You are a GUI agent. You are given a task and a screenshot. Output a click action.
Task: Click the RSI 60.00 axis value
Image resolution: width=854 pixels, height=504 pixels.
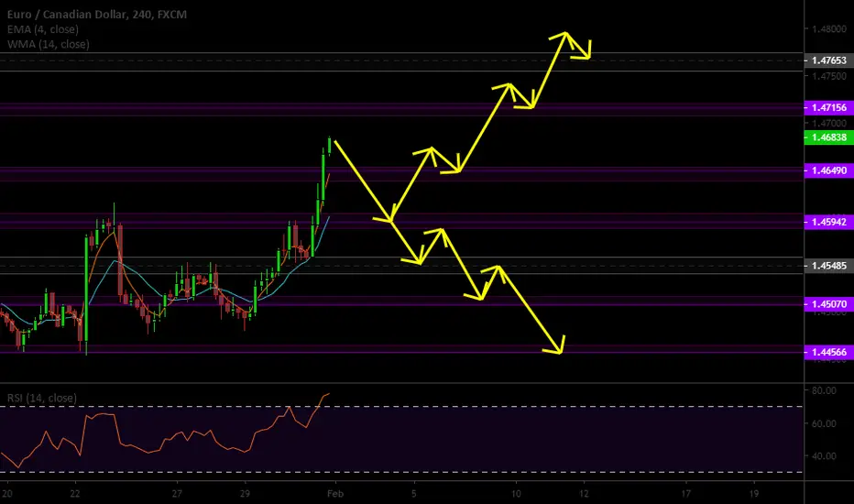824,423
